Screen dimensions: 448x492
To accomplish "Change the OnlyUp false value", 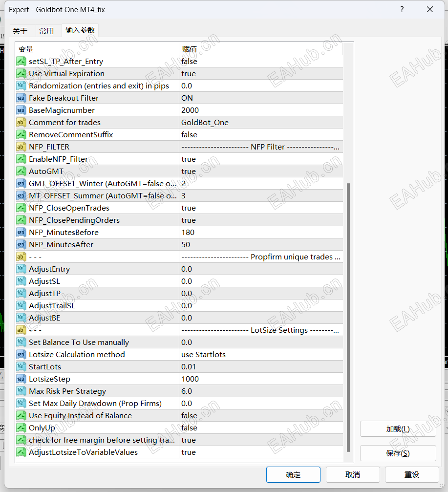I will point(261,428).
